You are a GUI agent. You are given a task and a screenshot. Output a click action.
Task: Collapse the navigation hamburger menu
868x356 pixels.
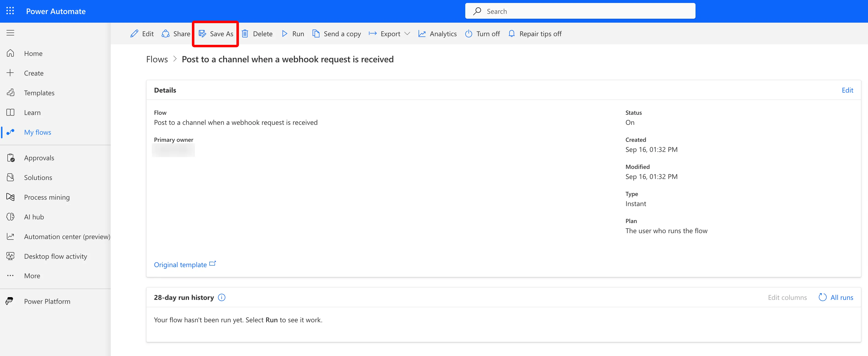click(10, 33)
